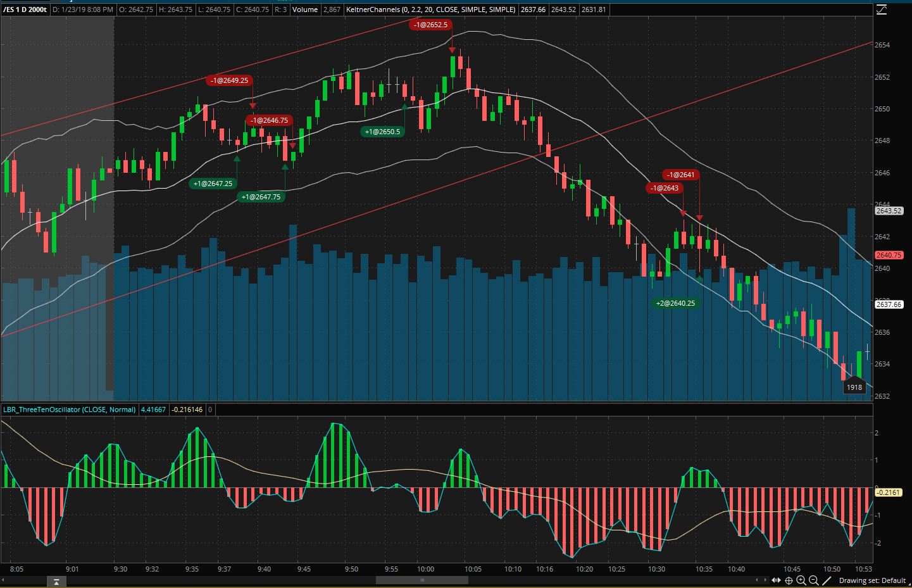This screenshot has width=912, height=588.
Task: Click the -0.216146 oscillator reading
Action: pos(187,410)
